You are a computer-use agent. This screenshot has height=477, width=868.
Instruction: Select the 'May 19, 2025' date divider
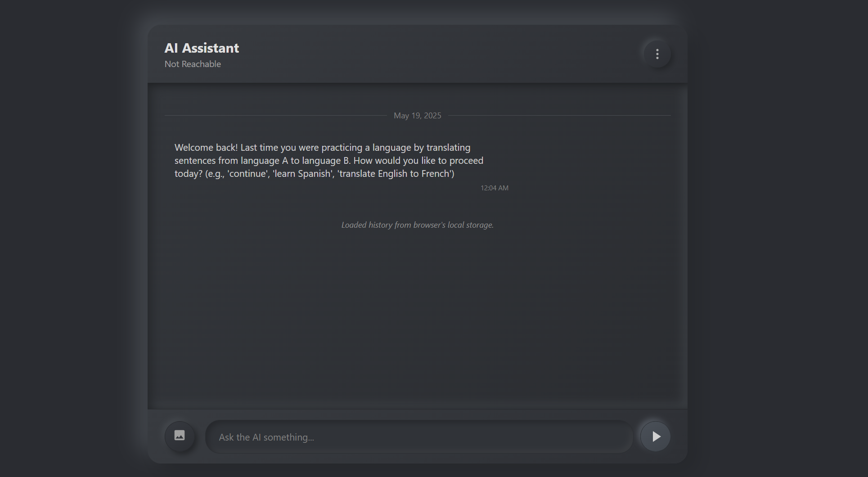(417, 116)
